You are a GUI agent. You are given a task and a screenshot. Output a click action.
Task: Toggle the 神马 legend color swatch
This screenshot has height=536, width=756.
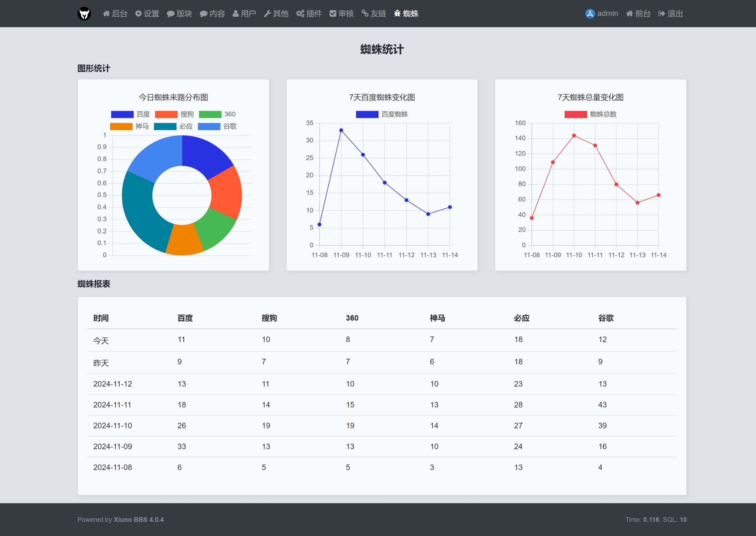pyautogui.click(x=121, y=126)
